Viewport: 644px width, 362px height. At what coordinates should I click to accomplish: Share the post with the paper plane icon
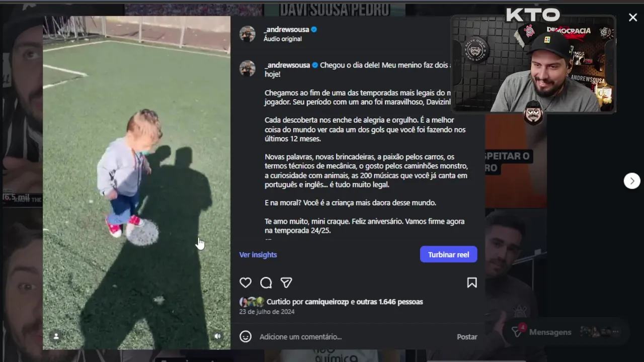286,283
